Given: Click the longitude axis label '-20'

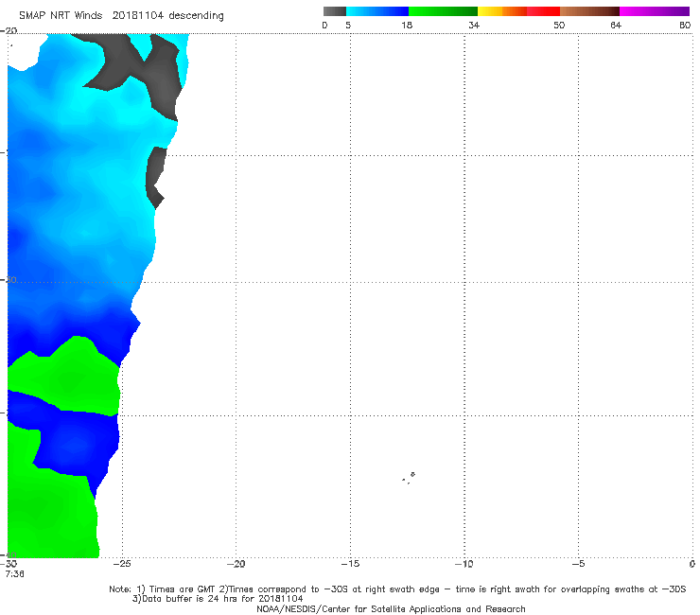Looking at the screenshot, I should pyautogui.click(x=236, y=564).
